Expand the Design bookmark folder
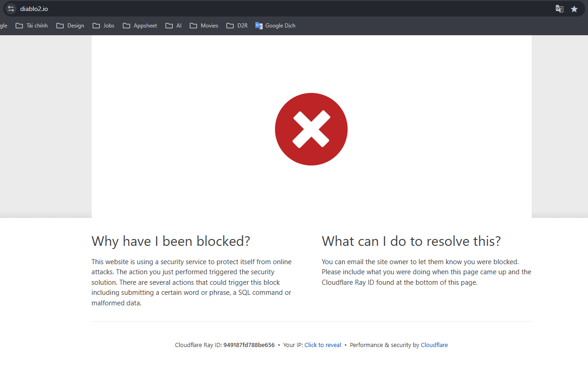588x369 pixels. coord(70,26)
